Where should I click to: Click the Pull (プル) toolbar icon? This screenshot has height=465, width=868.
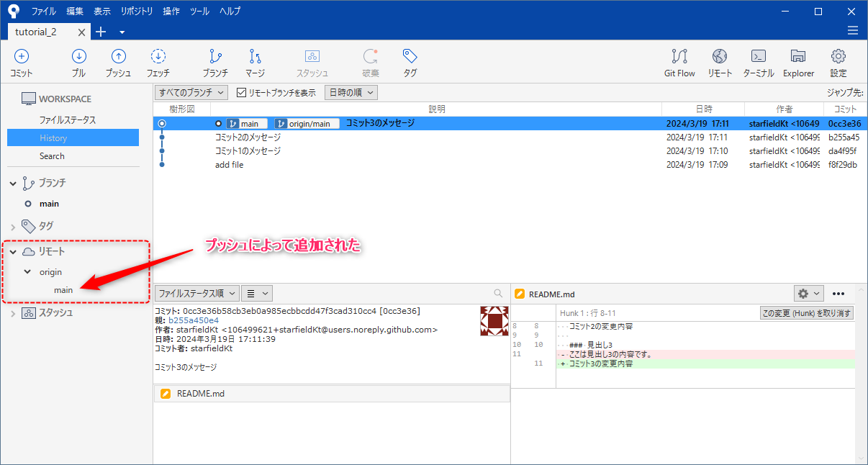(x=79, y=57)
